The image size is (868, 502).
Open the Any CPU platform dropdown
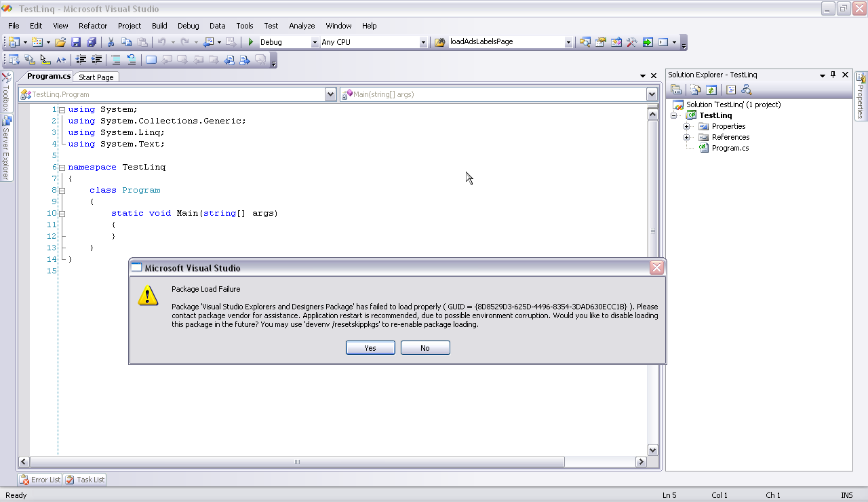[423, 42]
